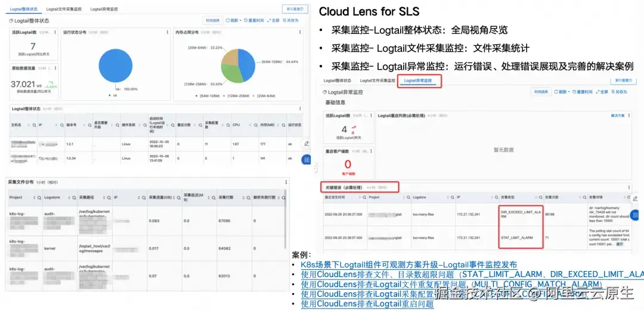Click the search icon in the 重启次数 column

(x=201, y=125)
